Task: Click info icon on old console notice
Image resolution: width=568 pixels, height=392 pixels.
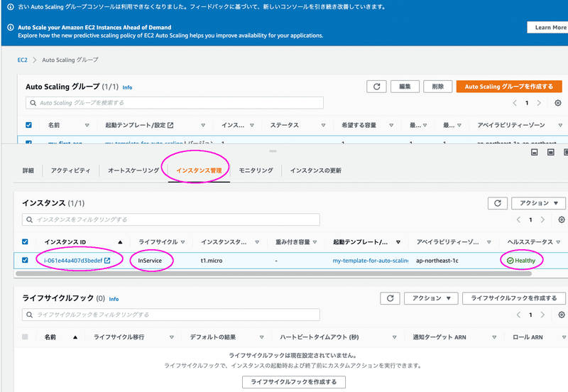Action: pyautogui.click(x=11, y=7)
